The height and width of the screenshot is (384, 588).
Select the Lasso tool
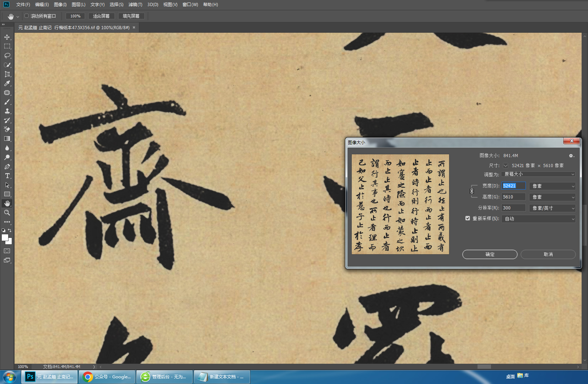(7, 55)
